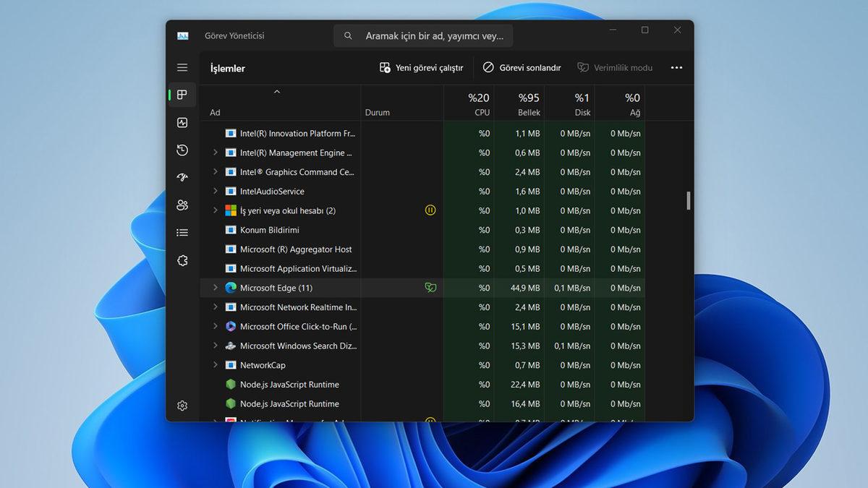
Task: Expand the IntelAudioService process
Action: click(x=215, y=192)
